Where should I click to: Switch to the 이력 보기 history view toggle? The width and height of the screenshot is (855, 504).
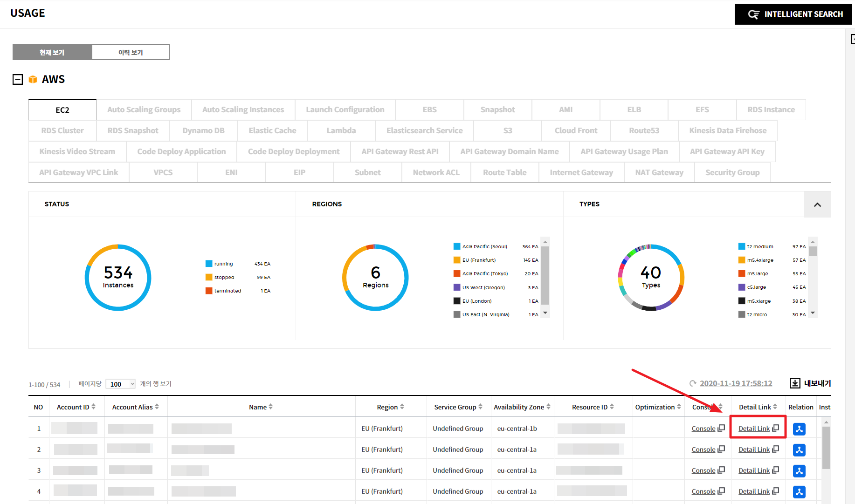[x=131, y=52]
